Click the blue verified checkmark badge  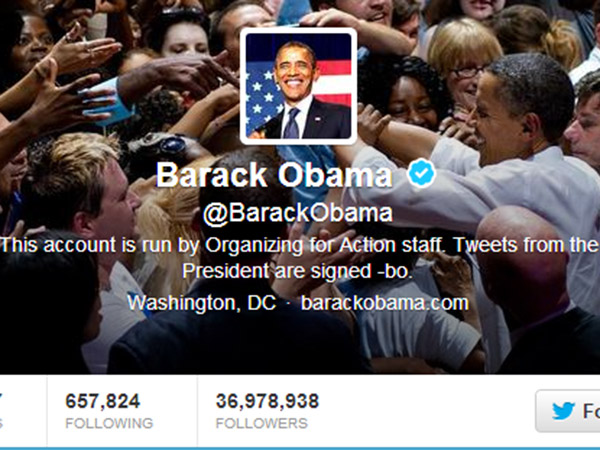tap(421, 174)
